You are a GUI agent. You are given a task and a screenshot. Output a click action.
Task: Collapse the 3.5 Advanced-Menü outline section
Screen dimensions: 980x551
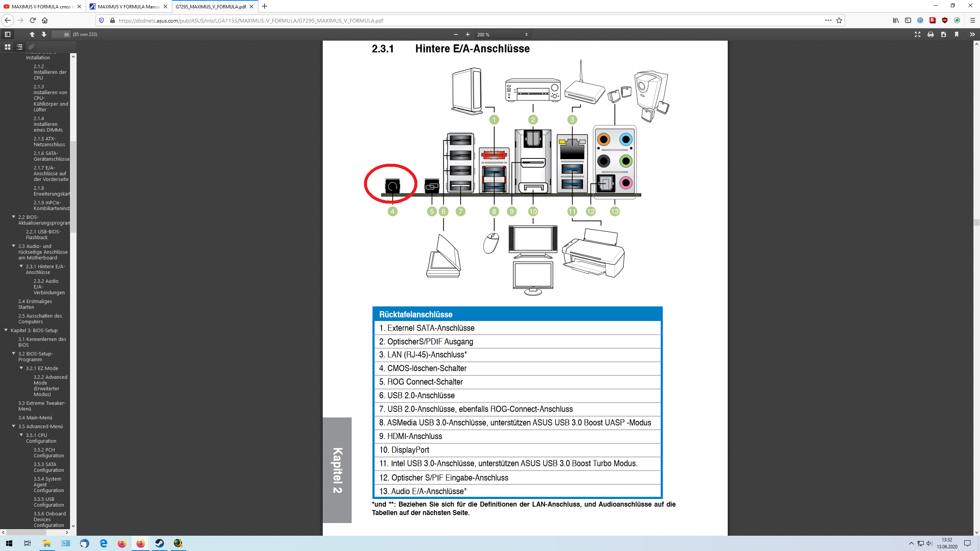(14, 426)
